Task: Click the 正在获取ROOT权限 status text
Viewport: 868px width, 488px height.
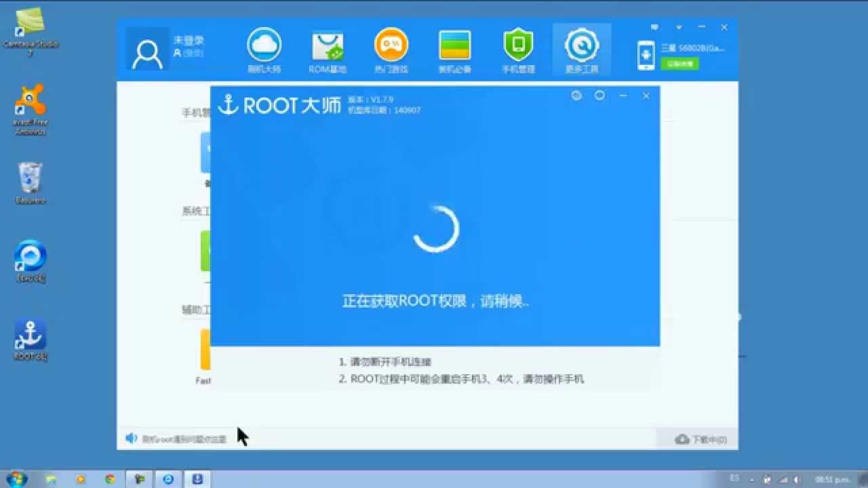Action: pos(435,301)
